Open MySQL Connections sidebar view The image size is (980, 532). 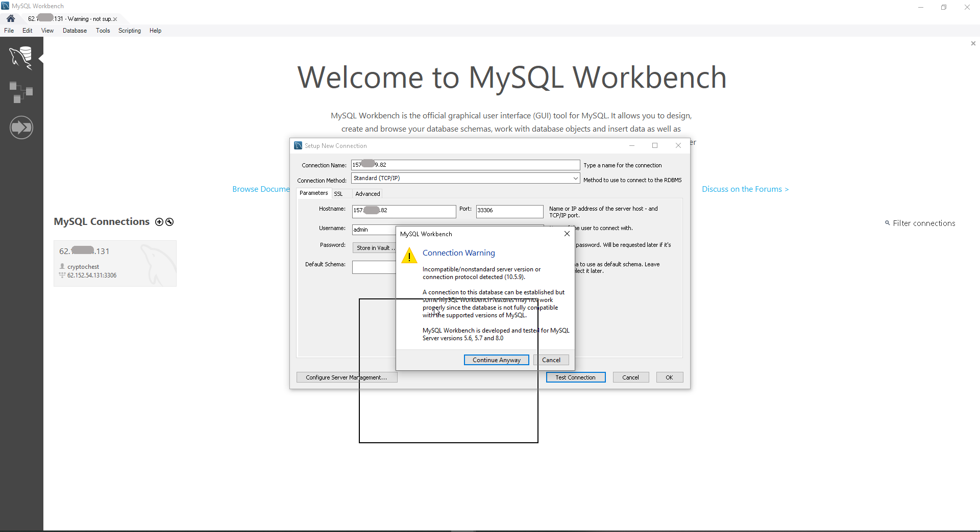[x=21, y=58]
